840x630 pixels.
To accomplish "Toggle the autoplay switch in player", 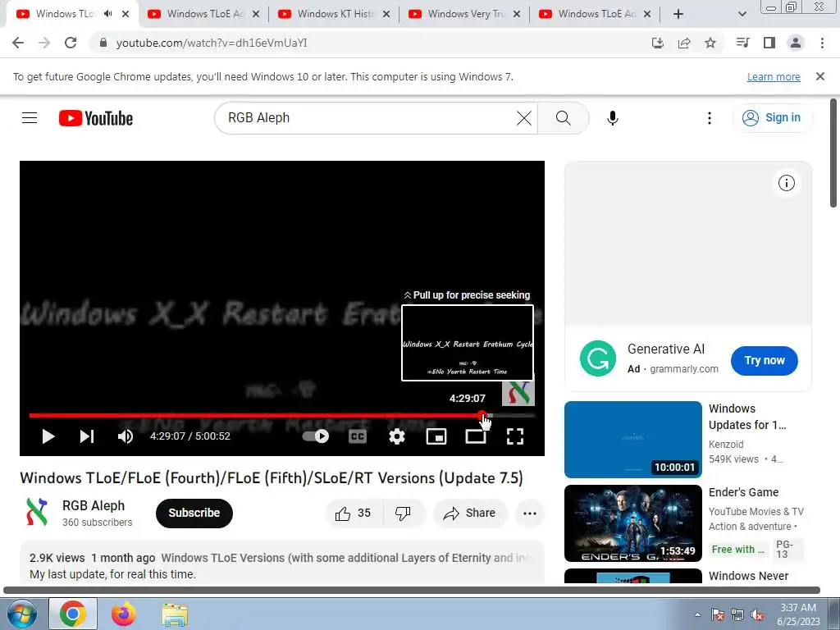I will [x=316, y=436].
